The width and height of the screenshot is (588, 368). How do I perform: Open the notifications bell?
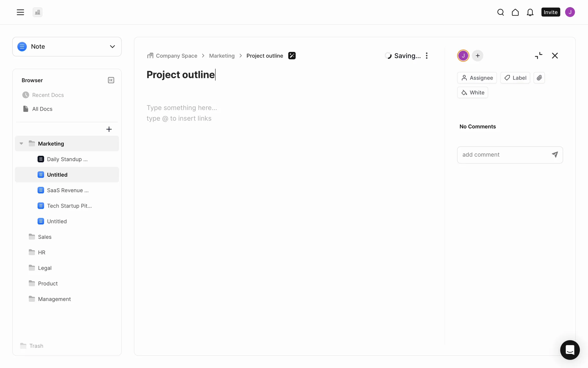530,12
